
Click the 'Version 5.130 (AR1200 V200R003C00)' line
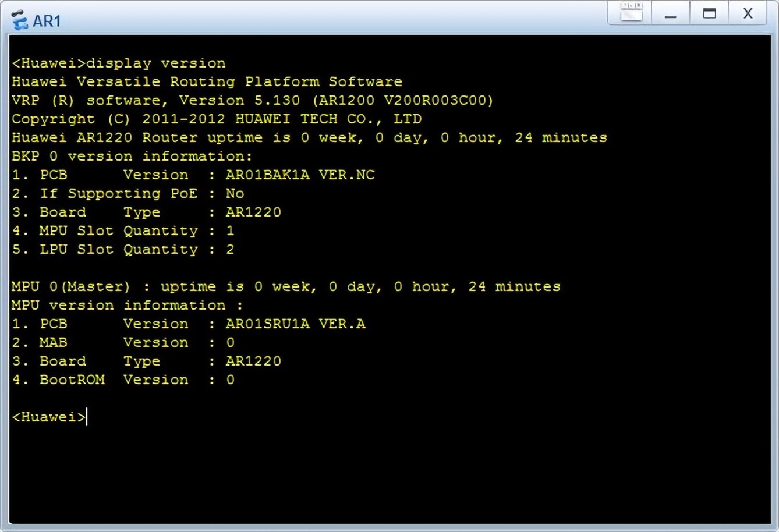[252, 100]
